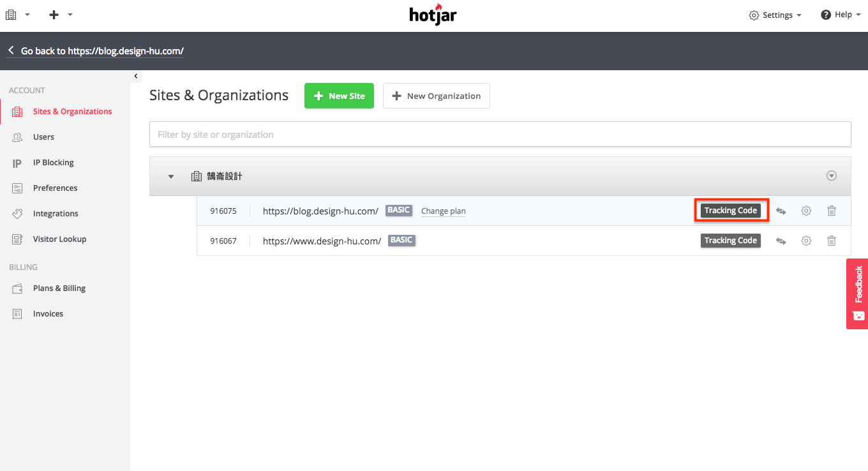Delete the www.design-hu.com site via trash icon
The width and height of the screenshot is (868, 471).
(832, 241)
